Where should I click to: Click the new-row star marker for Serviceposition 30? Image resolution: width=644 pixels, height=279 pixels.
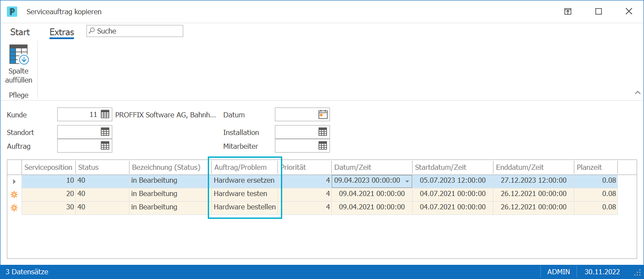click(14, 208)
